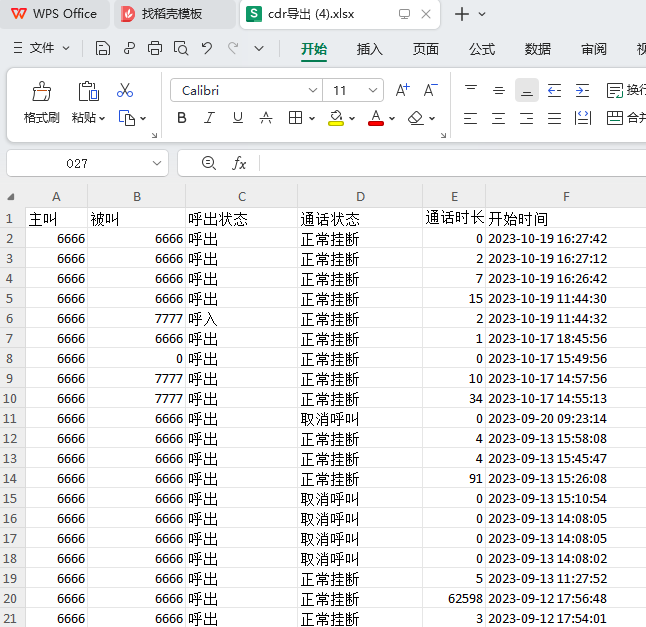Click the Print icon in quick toolbar

(x=155, y=48)
